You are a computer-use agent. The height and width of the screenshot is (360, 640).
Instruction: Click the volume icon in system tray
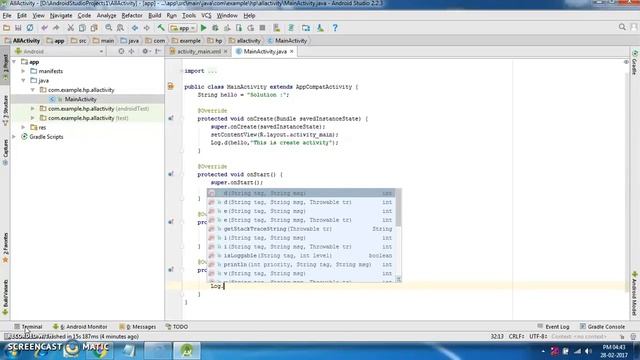coord(588,351)
